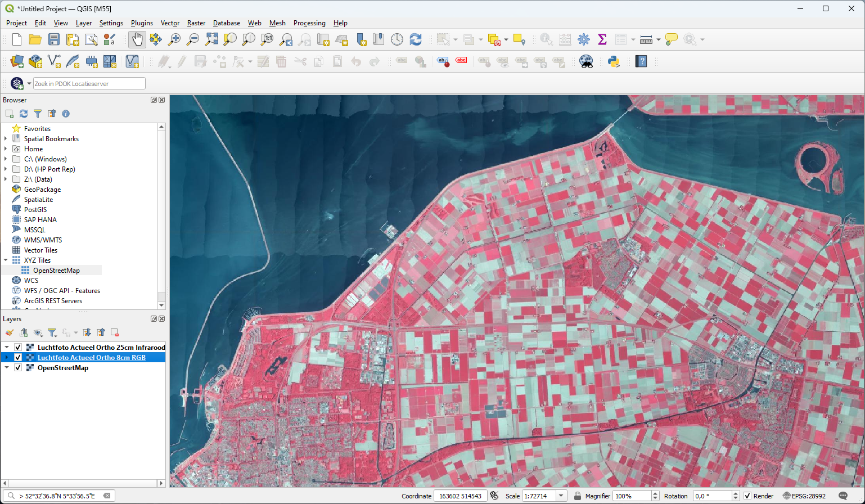865x504 pixels.
Task: Click the New GeoPackage Layer button
Action: 35,61
